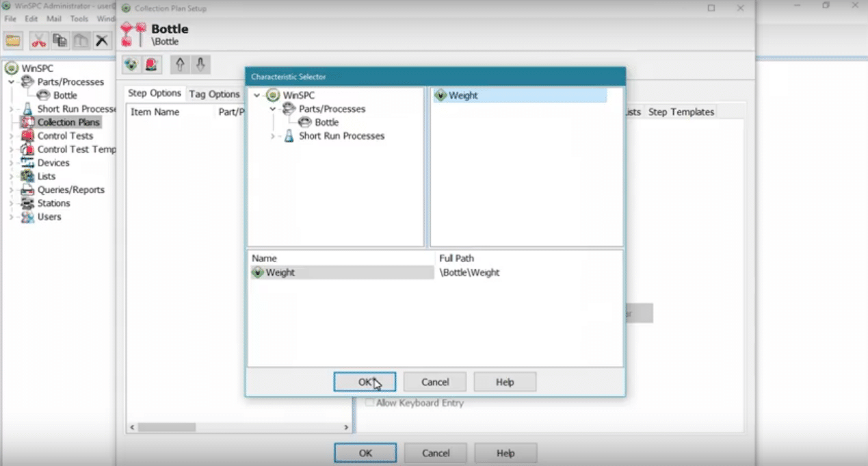Delete using the black X toolbar icon
The width and height of the screenshot is (868, 466).
pos(102,41)
